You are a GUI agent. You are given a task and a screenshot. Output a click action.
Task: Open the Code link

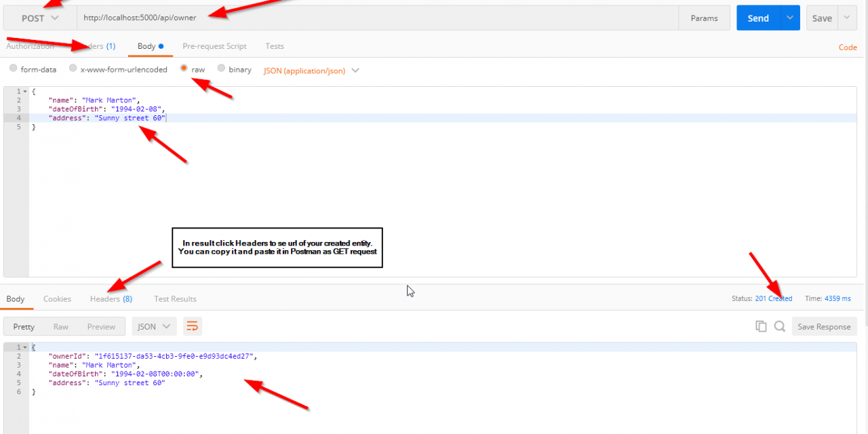848,47
